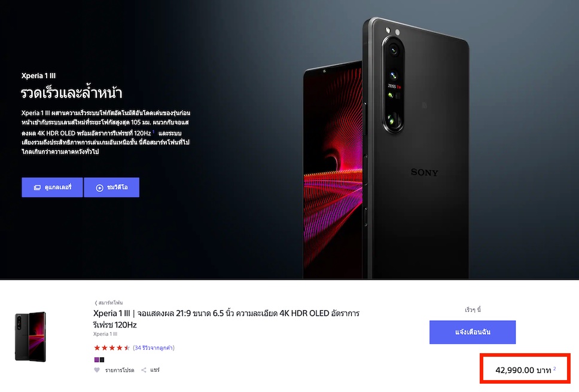
Task: Go back to สมาร์ทโฟน category breadcrumb
Action: (x=109, y=303)
